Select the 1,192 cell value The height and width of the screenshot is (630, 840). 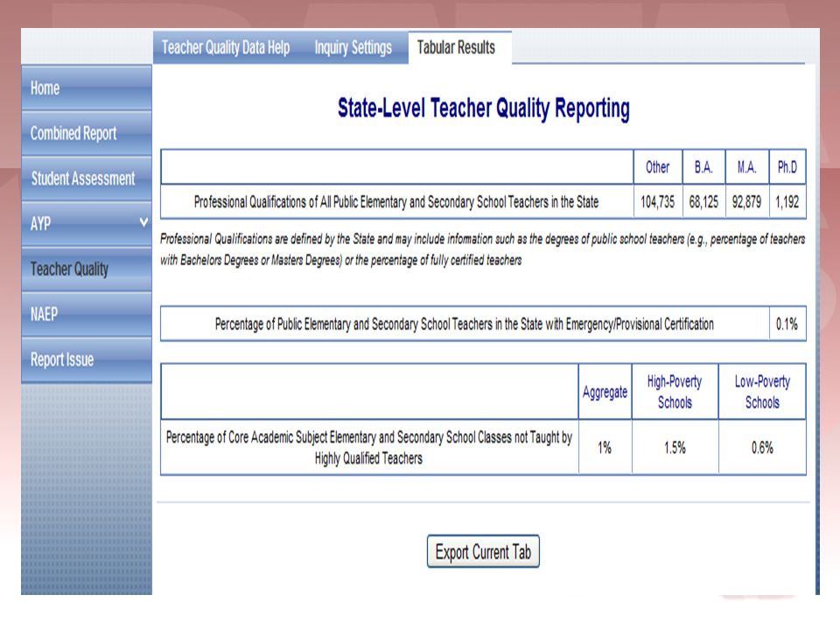[787, 202]
